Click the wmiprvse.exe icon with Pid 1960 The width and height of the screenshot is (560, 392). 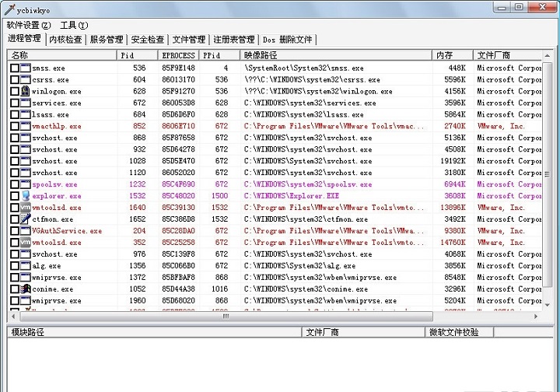(26, 300)
